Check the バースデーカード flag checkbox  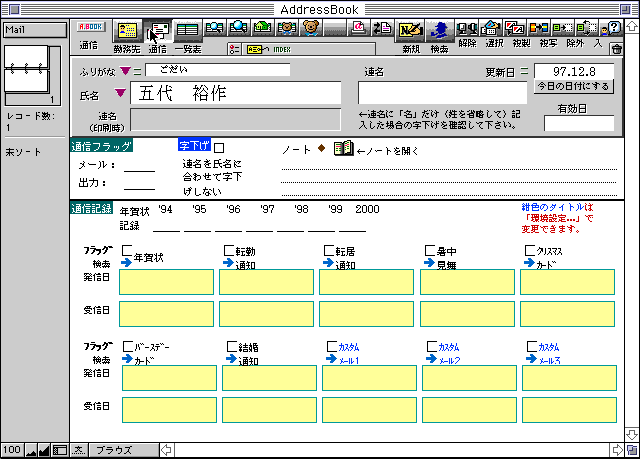pos(128,346)
